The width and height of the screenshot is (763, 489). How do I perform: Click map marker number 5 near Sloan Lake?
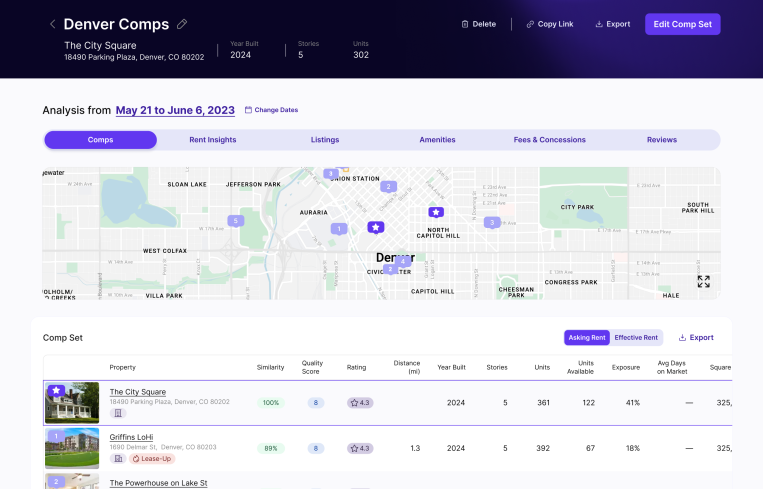tap(235, 221)
